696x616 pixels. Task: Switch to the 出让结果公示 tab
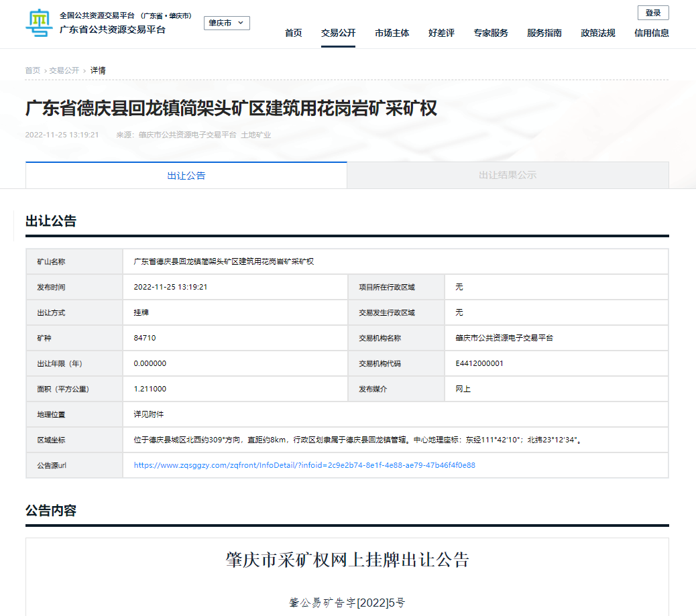pos(508,176)
